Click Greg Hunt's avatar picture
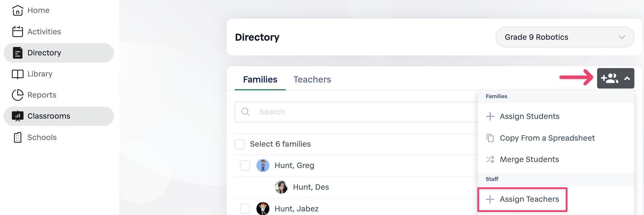The image size is (644, 215). [263, 166]
